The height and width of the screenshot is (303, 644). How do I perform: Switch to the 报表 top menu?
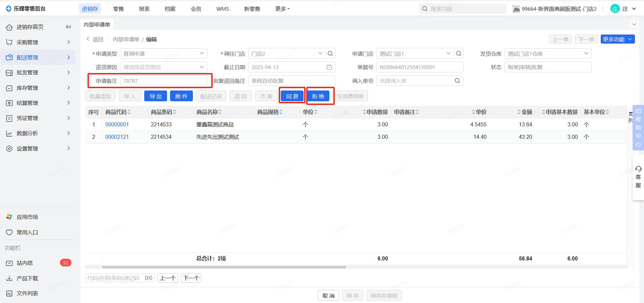click(x=144, y=9)
